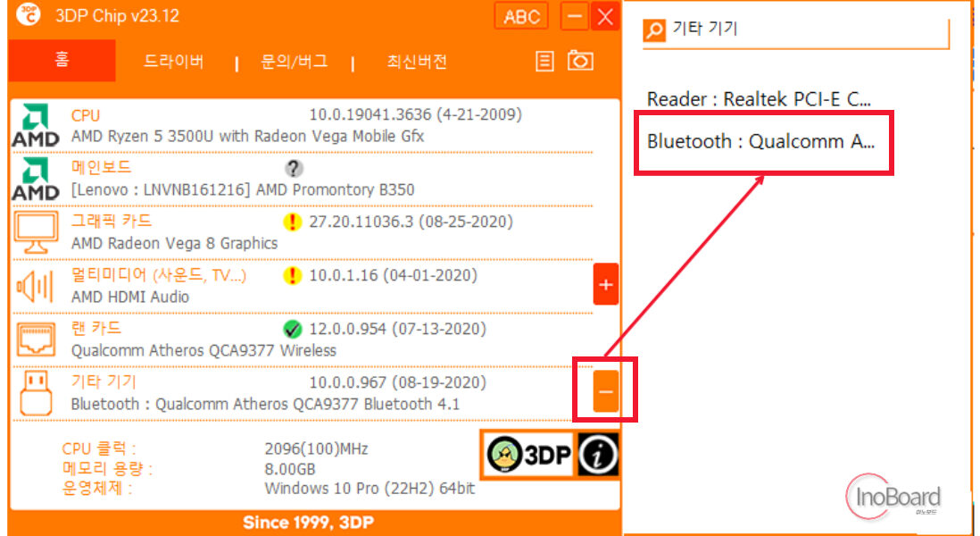Open the info button beside 3DP logo
Viewport: 980px width, 536px height.
coord(597,455)
